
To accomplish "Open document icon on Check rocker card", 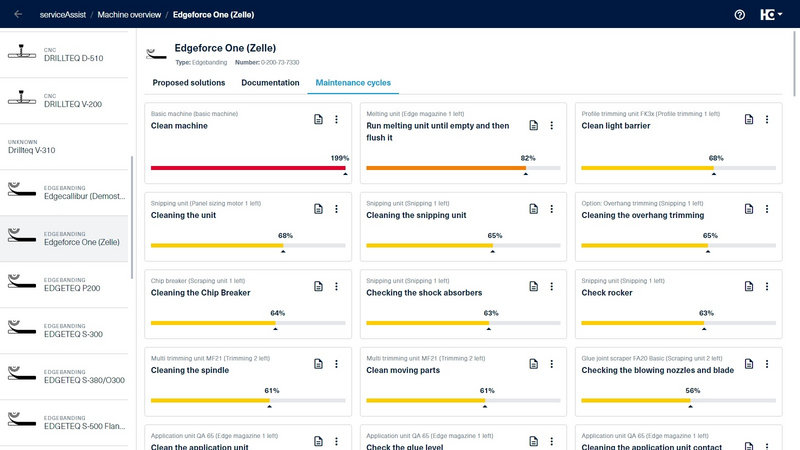I will (x=749, y=287).
